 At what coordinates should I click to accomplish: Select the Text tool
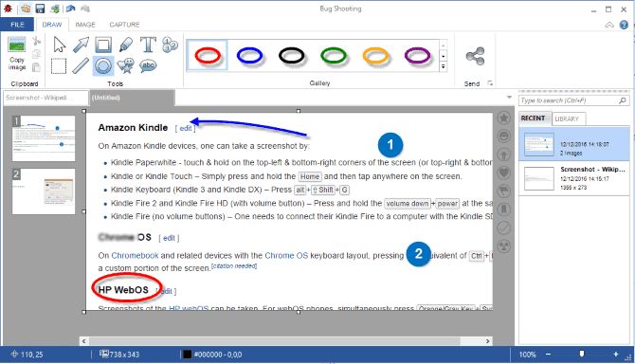(x=148, y=45)
